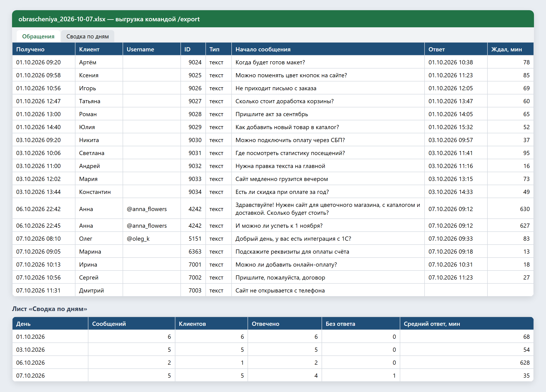Click the file title obrascheniya_2026-10-07.xlsx
This screenshot has height=392, width=546.
pyautogui.click(x=62, y=19)
